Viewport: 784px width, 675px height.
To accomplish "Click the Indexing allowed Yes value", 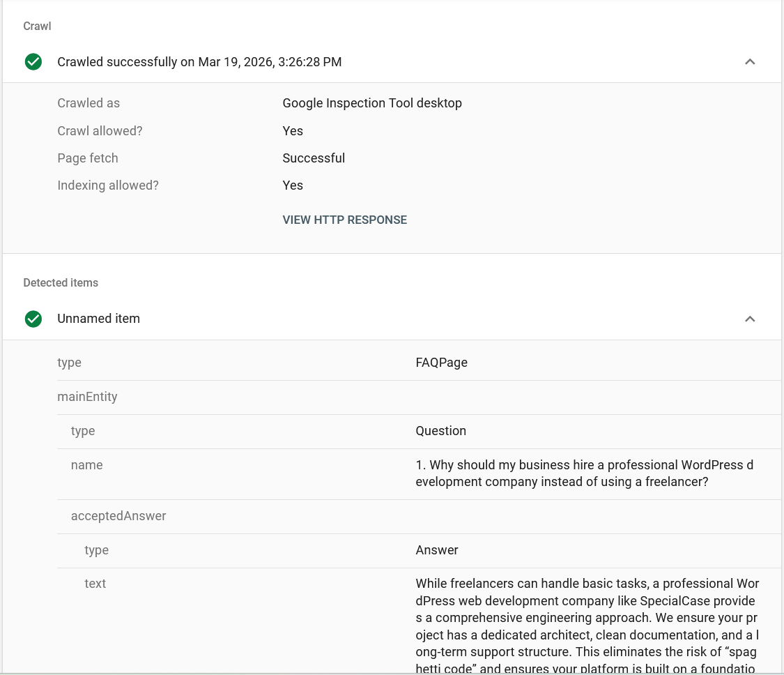I will 293,185.
